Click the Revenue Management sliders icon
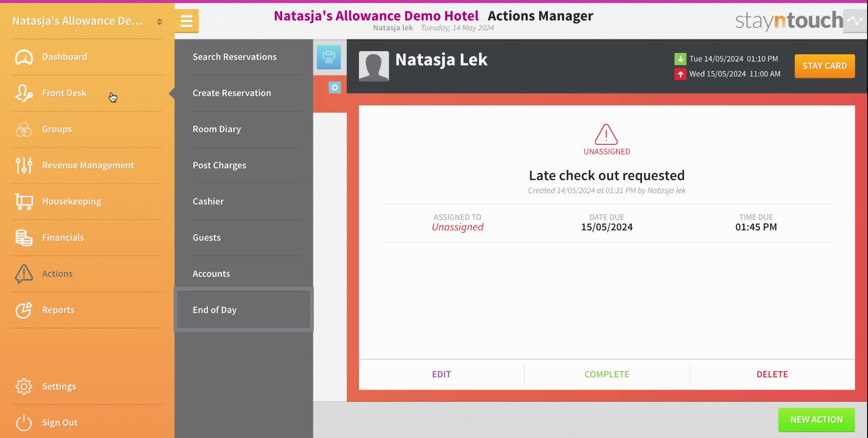 pos(24,166)
